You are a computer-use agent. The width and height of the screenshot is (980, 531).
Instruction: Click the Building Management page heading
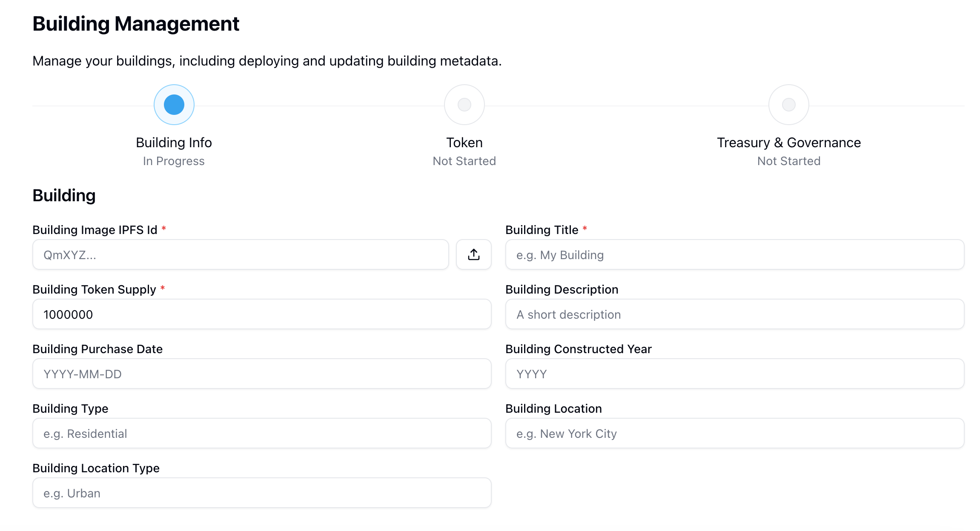pyautogui.click(x=136, y=24)
